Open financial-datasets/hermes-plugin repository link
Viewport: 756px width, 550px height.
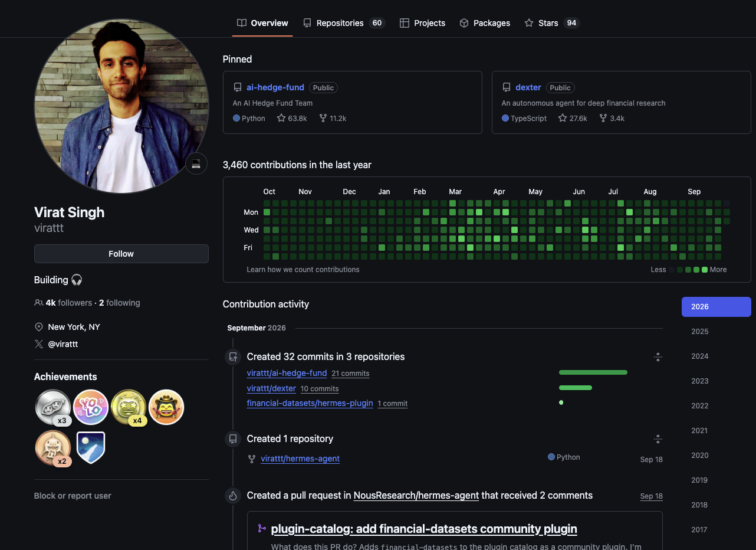(x=310, y=403)
